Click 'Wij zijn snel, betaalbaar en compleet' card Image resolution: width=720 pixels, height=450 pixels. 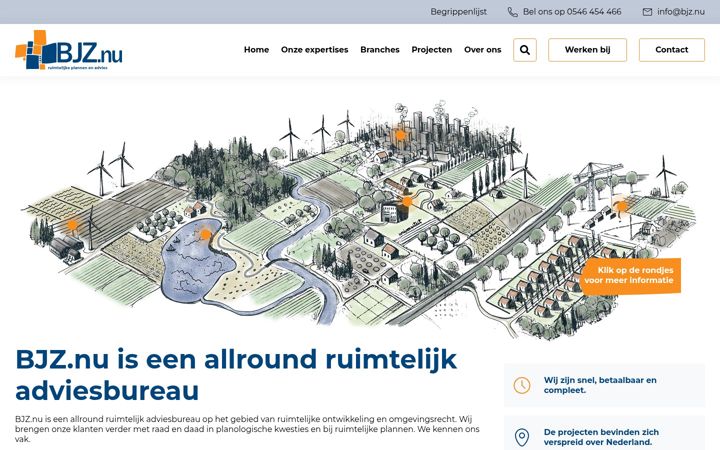pyautogui.click(x=604, y=385)
